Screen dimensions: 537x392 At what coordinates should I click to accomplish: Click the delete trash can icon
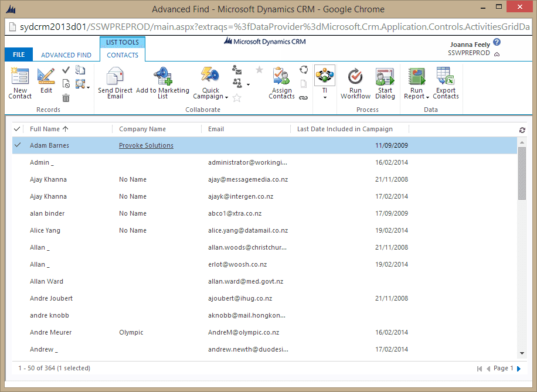[66, 98]
